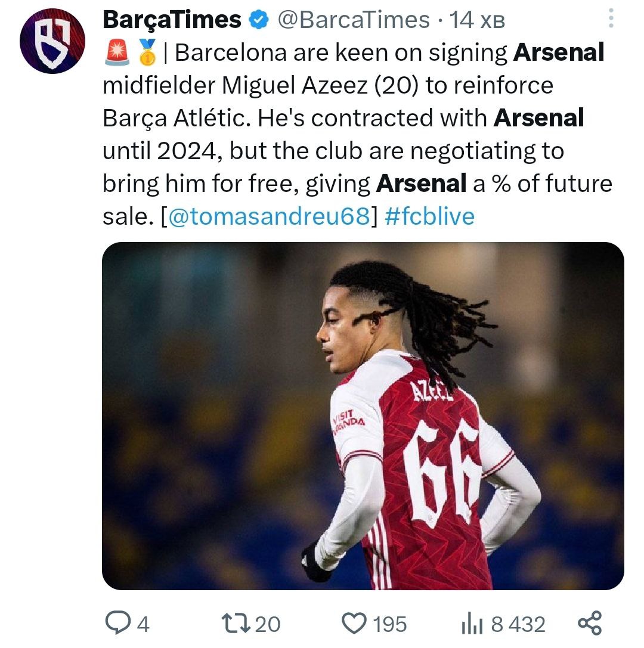The height and width of the screenshot is (648, 644).
Task: View tweet analytics bar chart icon
Action: tap(473, 624)
